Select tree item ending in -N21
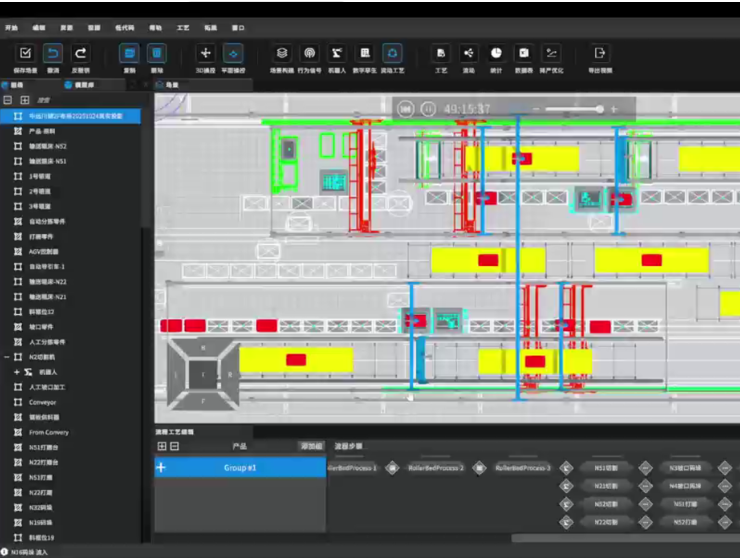740x560 pixels. (48, 297)
